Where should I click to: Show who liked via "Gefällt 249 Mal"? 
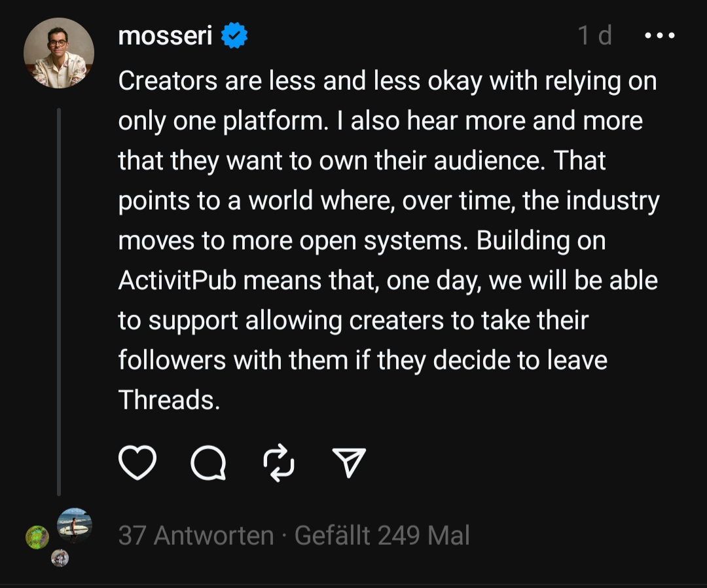[x=382, y=536]
